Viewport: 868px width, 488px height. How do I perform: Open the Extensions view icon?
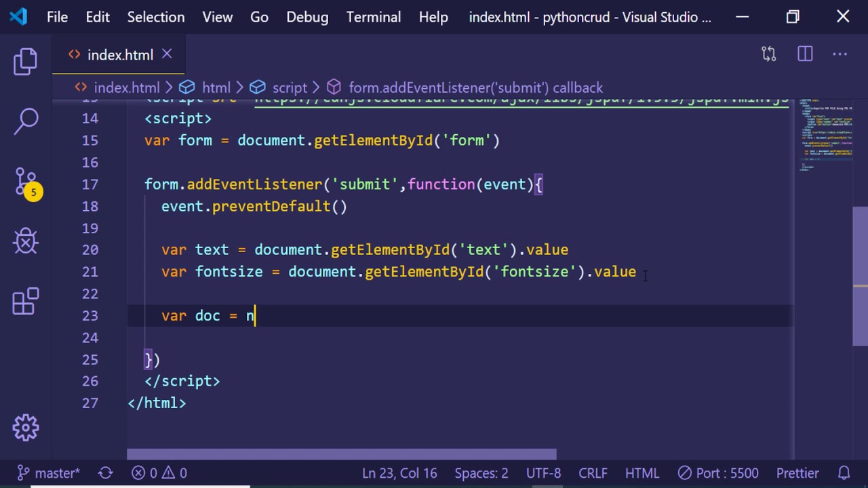tap(26, 302)
